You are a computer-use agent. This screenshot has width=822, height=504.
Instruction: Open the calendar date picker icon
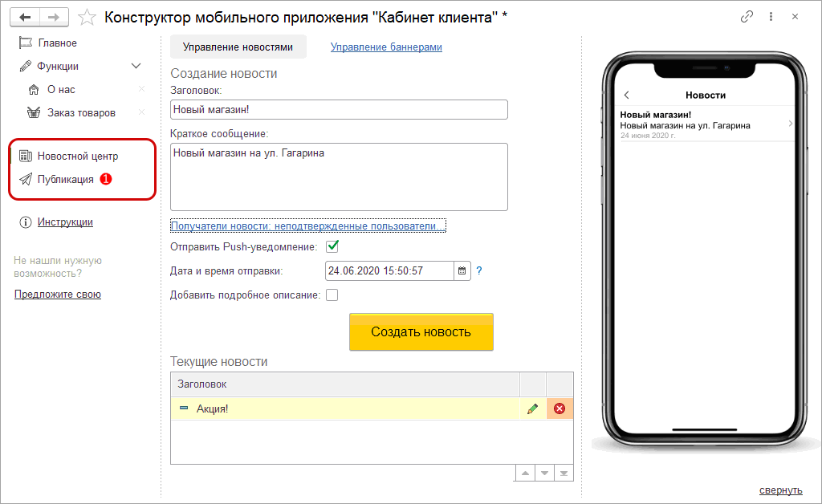coord(462,271)
